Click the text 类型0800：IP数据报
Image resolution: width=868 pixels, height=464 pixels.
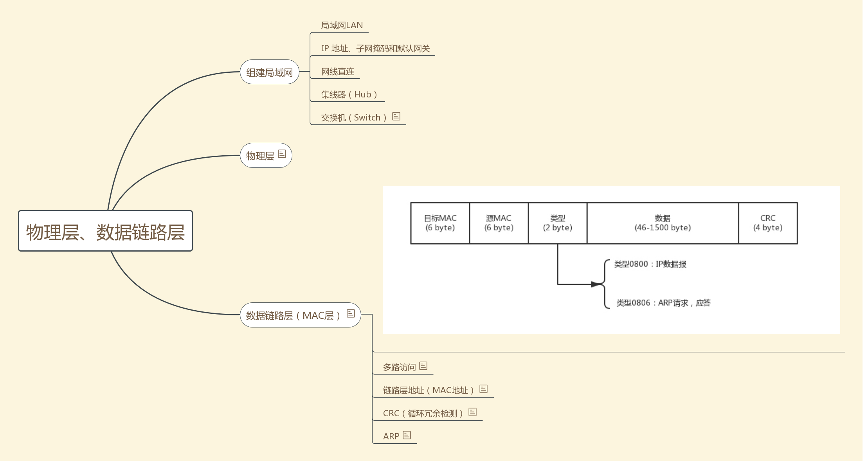tap(650, 264)
